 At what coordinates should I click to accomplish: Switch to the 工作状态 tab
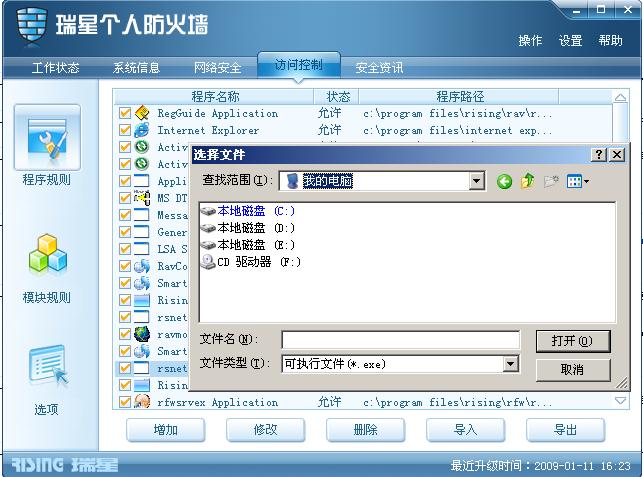pyautogui.click(x=55, y=67)
